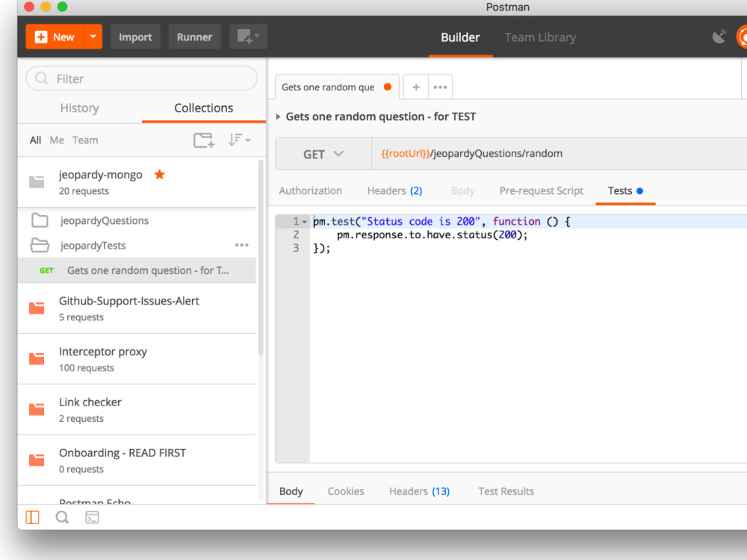747x560 pixels.
Task: Open the collection sort dropdown
Action: click(239, 140)
